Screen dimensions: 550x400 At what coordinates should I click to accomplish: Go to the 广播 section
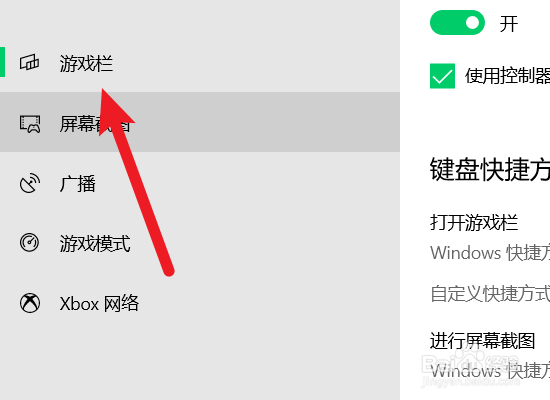200,183
